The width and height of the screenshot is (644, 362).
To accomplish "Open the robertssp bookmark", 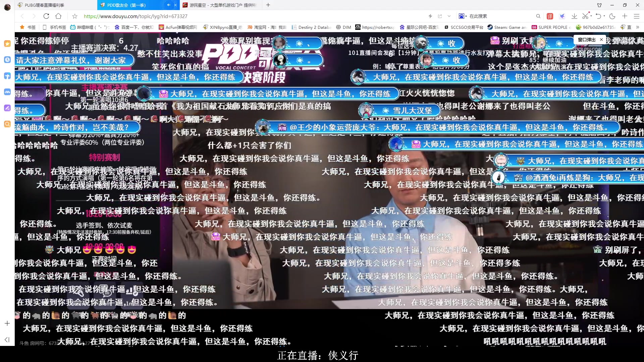I will click(x=375, y=27).
